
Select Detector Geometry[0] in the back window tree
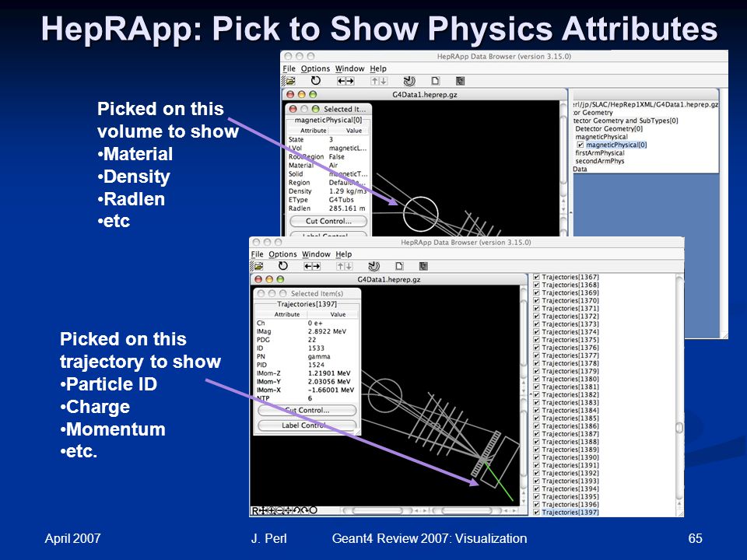(x=608, y=128)
